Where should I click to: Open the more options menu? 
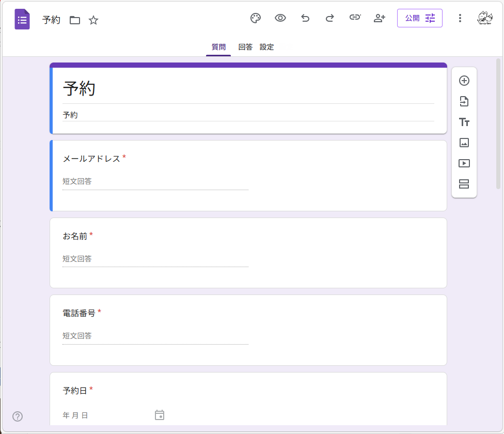pyautogui.click(x=460, y=18)
